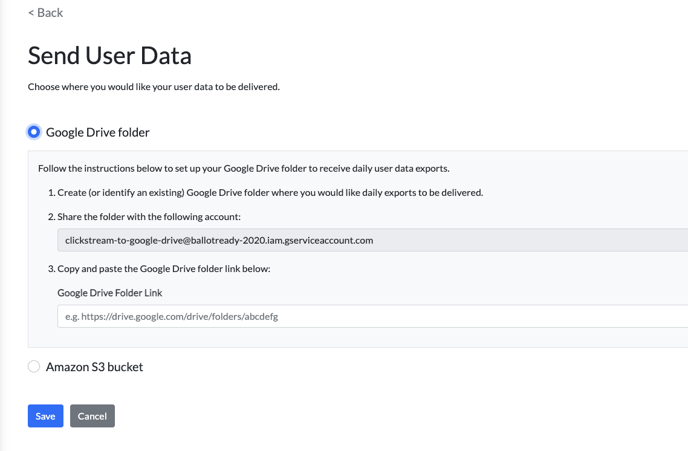Click the Google Drive Folder Link field label
Image resolution: width=688 pixels, height=451 pixels.
coord(110,293)
